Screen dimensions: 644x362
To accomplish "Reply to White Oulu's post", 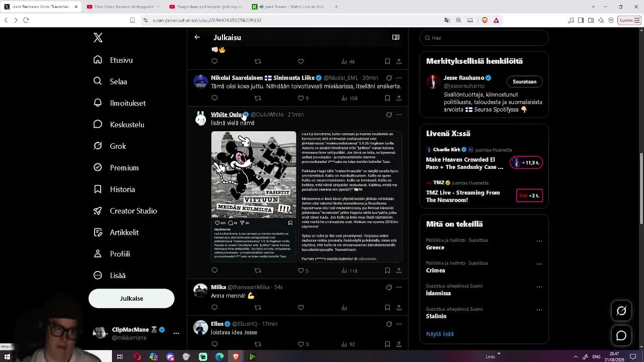I will point(214,270).
